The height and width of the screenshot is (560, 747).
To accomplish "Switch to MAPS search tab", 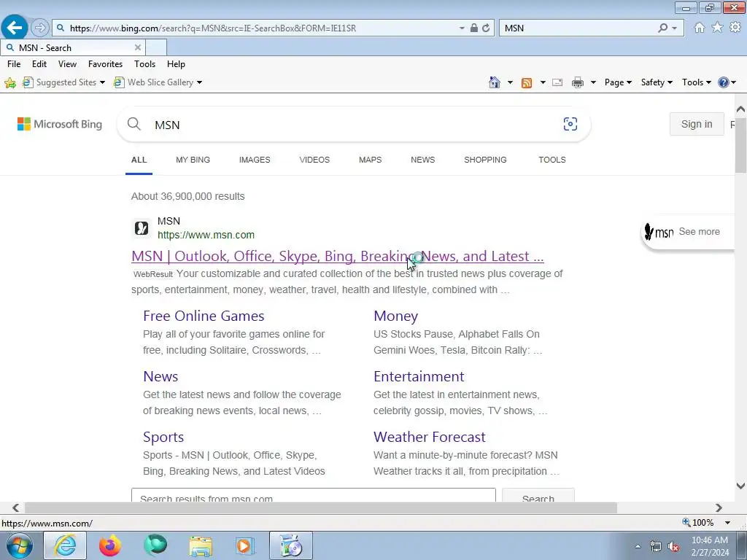I will [x=370, y=160].
